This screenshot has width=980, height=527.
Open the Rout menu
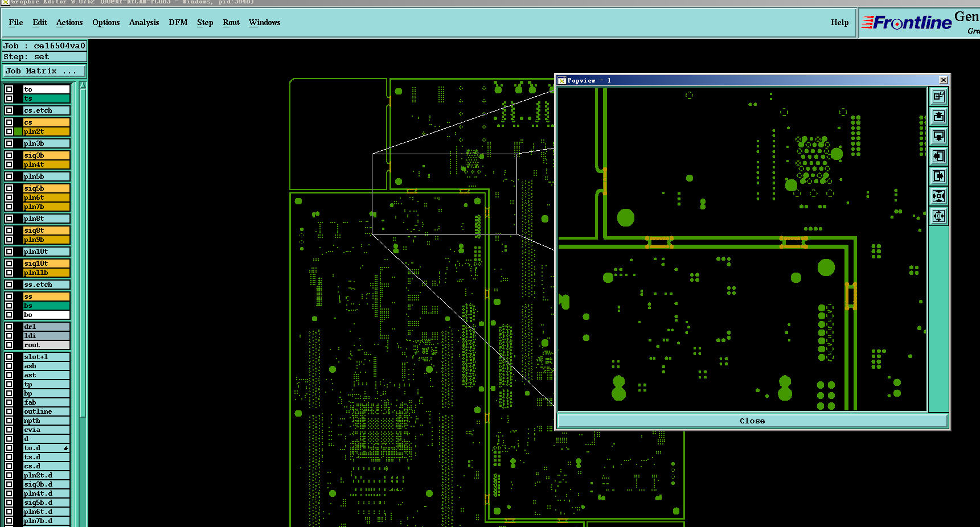click(231, 22)
